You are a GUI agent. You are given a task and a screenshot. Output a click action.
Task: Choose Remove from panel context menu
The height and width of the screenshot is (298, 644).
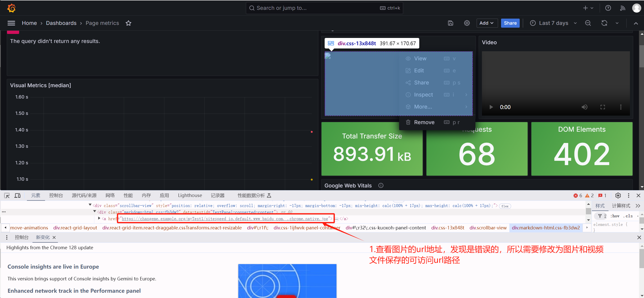pyautogui.click(x=424, y=122)
